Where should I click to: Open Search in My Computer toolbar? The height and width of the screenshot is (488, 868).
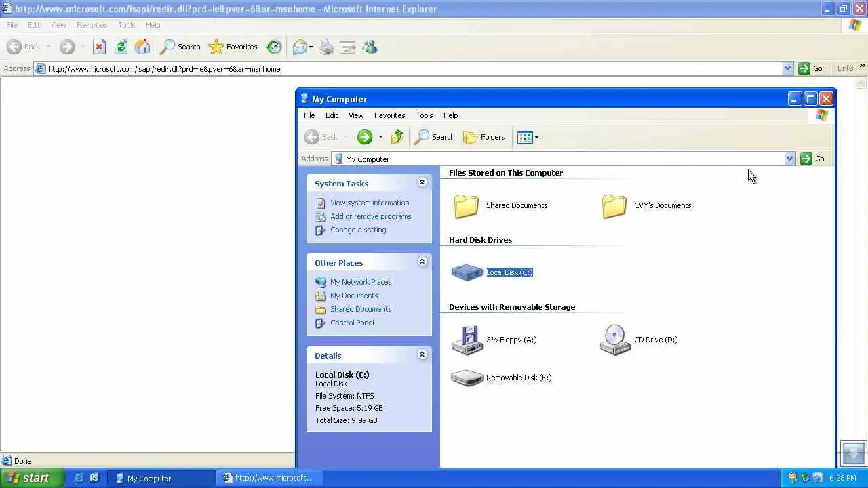pos(435,137)
